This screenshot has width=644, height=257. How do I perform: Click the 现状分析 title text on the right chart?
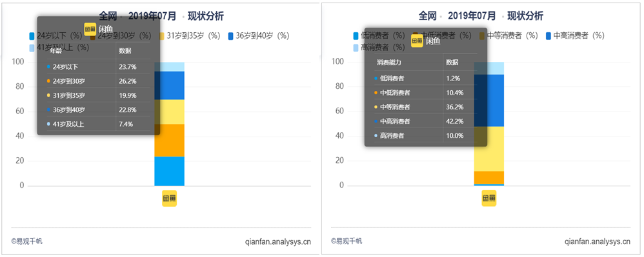525,16
